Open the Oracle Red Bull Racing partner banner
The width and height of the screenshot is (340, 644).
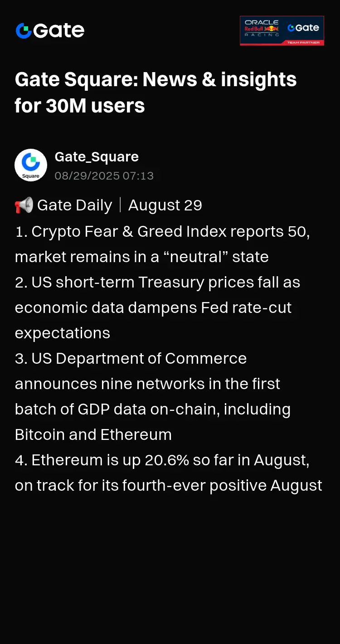click(282, 31)
